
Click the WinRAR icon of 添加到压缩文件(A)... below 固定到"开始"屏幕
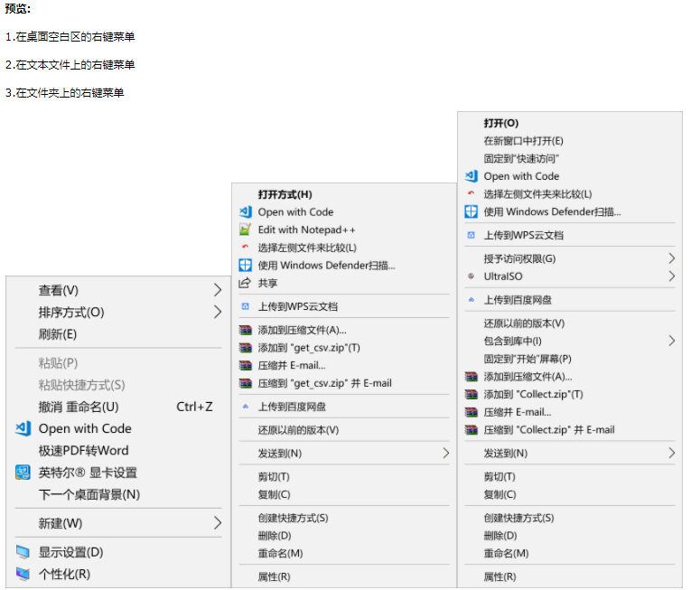click(x=471, y=377)
